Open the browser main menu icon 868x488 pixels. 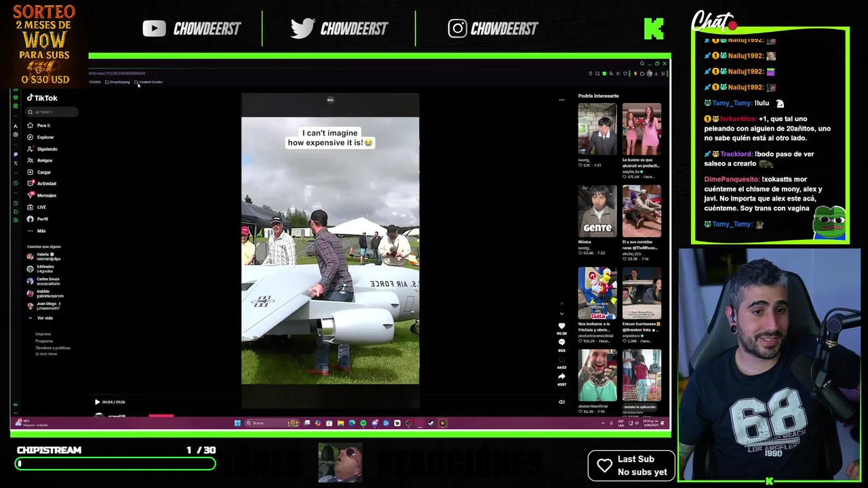coord(663,73)
